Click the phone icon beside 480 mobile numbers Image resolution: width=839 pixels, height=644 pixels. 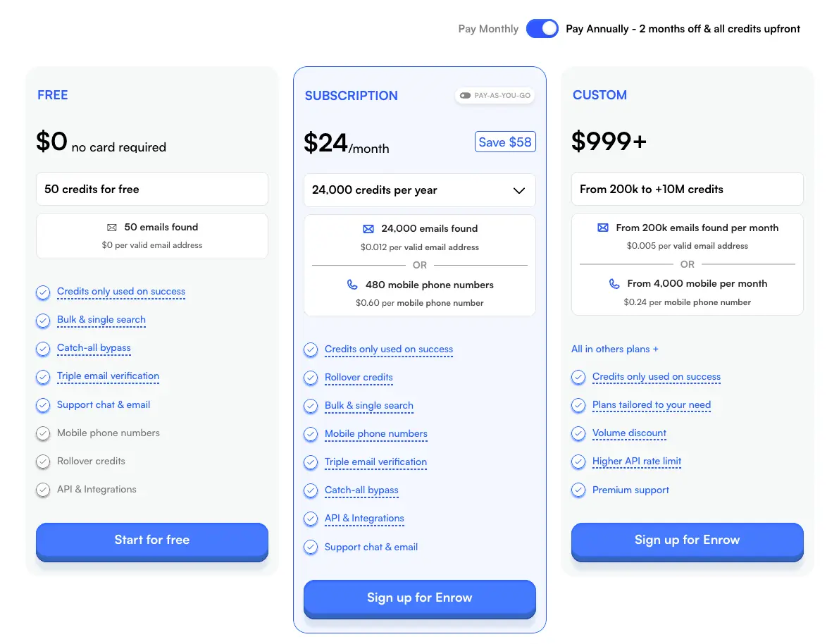pyautogui.click(x=352, y=285)
